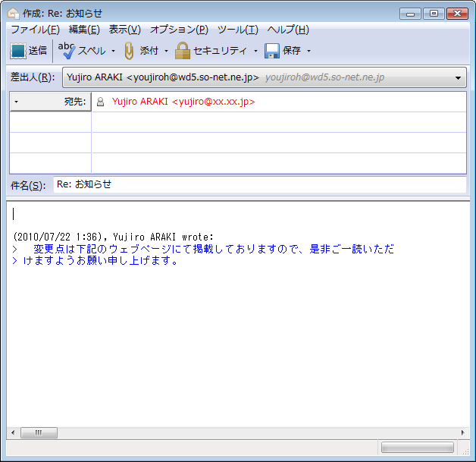Image resolution: width=476 pixels, height=462 pixels.
Task: Open the ファイル menu
Action: tap(35, 30)
